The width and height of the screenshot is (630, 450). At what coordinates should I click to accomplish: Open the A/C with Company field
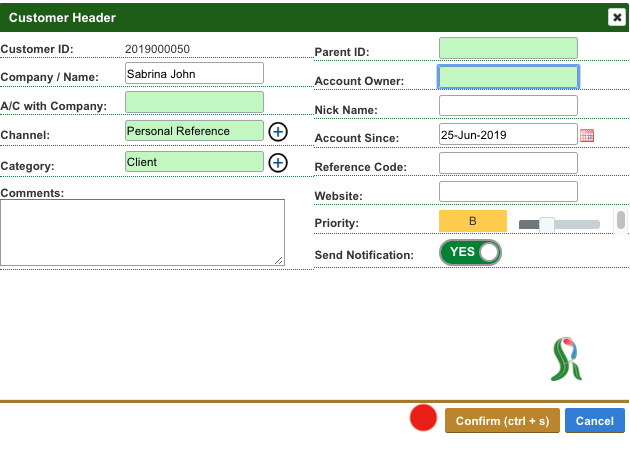click(x=194, y=102)
